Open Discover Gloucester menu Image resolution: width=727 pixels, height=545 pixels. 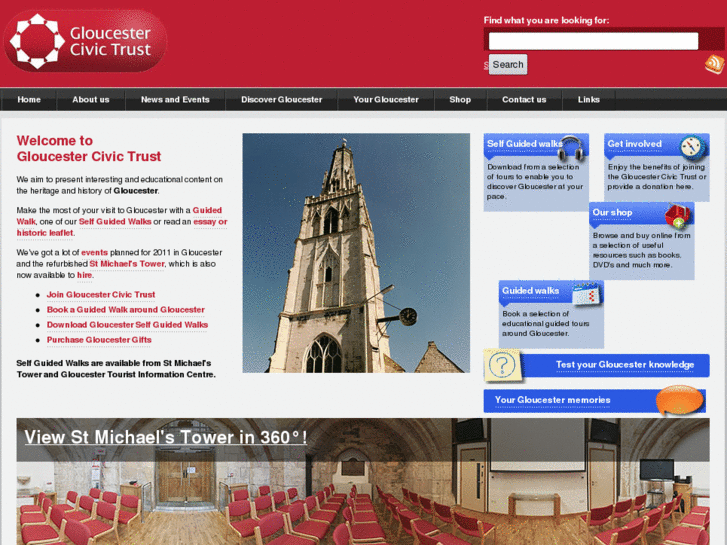click(x=281, y=99)
